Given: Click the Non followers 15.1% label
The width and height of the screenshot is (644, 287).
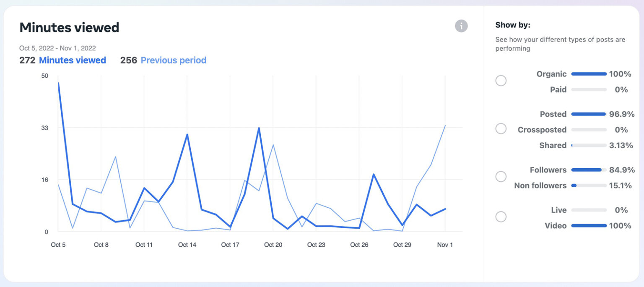Looking at the screenshot, I should 540,185.
